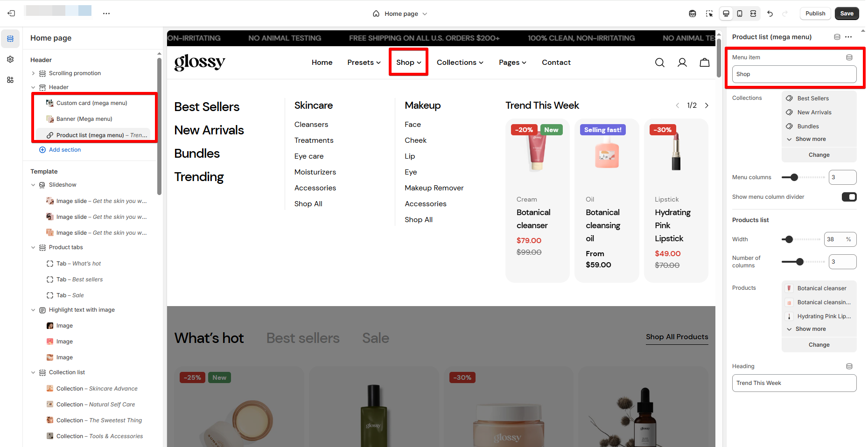Expand the Scrolling promotion section
The height and width of the screenshot is (447, 868).
tap(33, 73)
